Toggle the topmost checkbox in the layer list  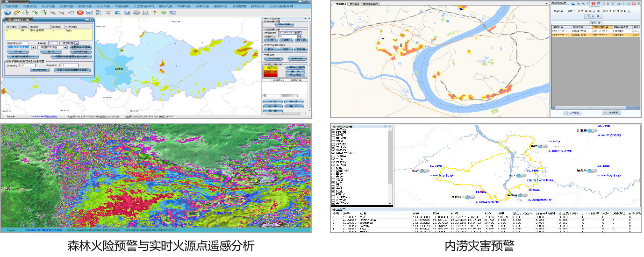(333, 130)
